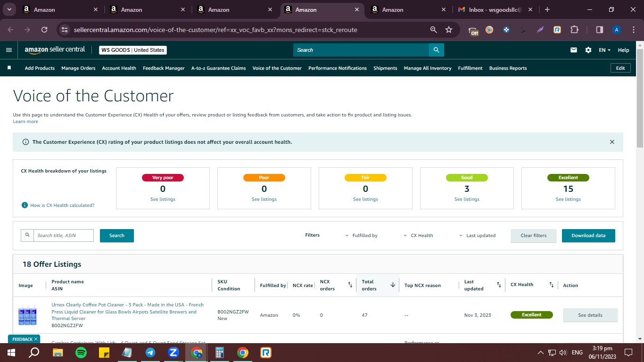Open Account Health nav item
Screen dimensions: 644x362
119,68
